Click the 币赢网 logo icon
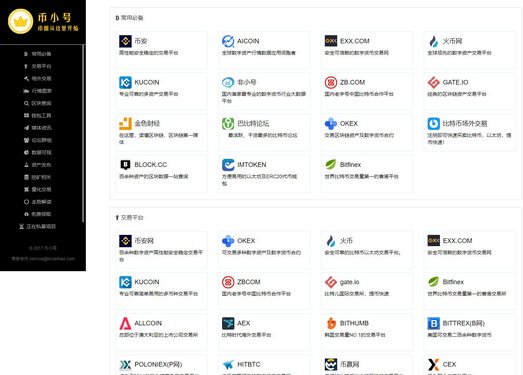This screenshot has height=375, width=523. coord(331,365)
